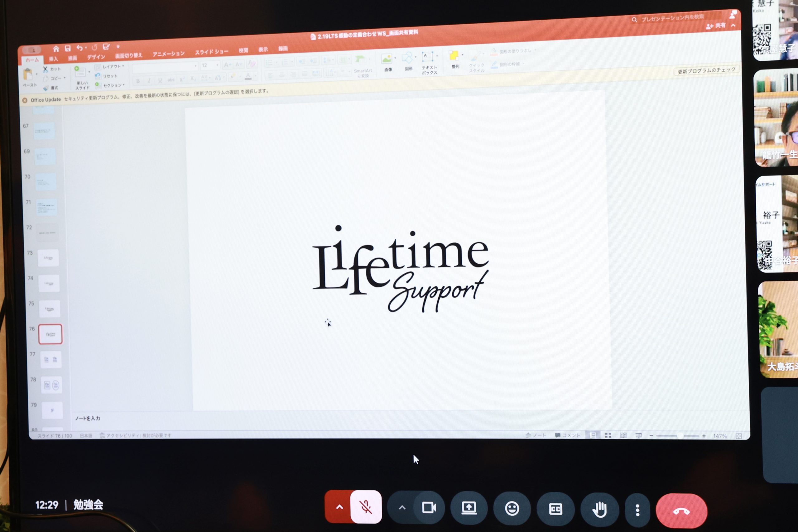Toggle the camera off
The width and height of the screenshot is (798, 532).
pyautogui.click(x=429, y=508)
